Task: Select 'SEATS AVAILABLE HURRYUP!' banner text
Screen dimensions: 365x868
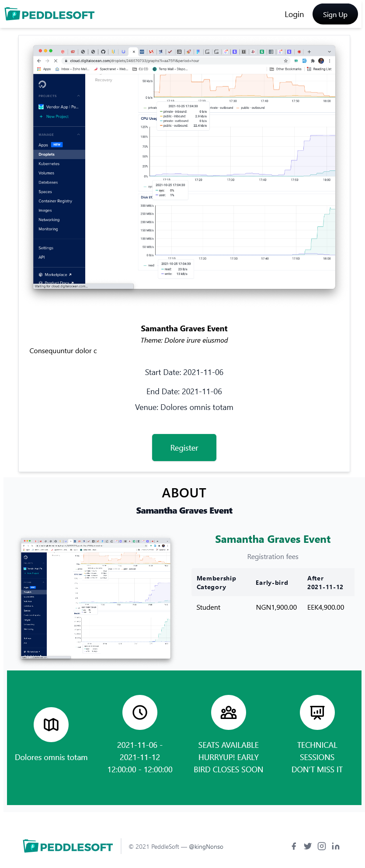Action: (x=229, y=751)
